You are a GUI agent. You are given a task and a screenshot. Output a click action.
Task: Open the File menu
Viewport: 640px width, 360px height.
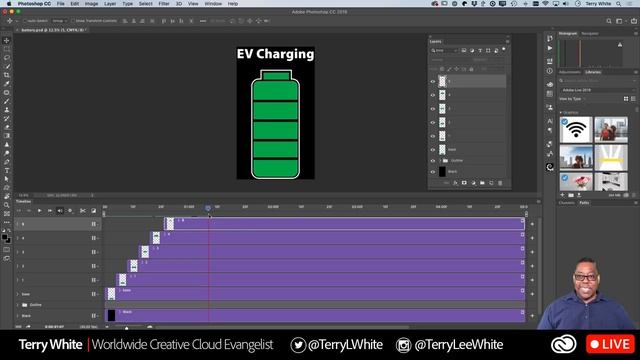click(x=60, y=4)
